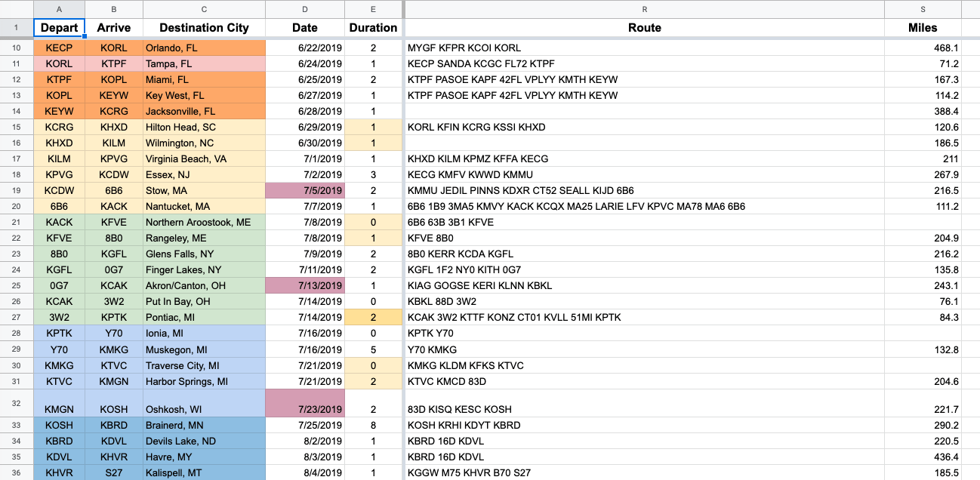
Task: Click the column S header
Action: click(923, 9)
